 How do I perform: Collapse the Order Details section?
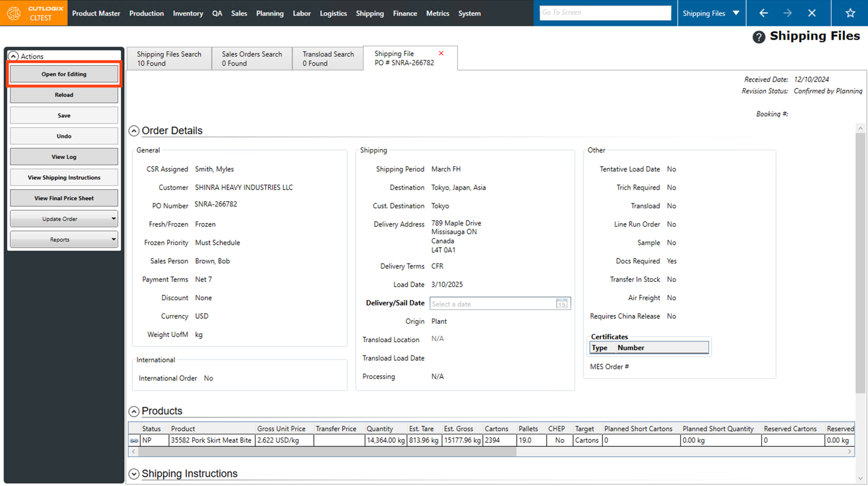click(134, 131)
